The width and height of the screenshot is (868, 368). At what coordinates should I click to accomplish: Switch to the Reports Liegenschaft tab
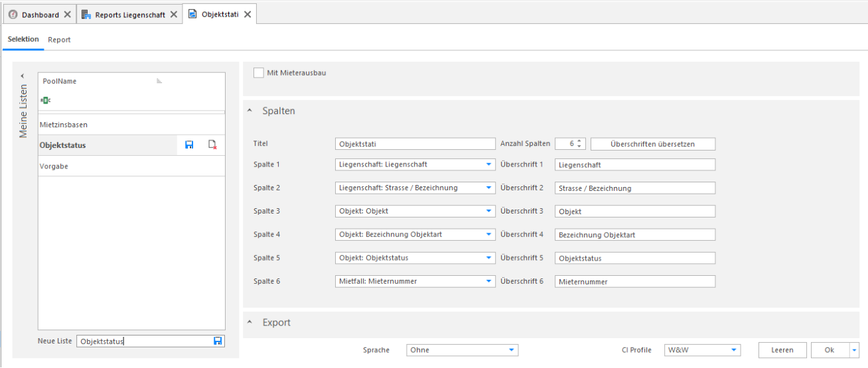pyautogui.click(x=129, y=15)
